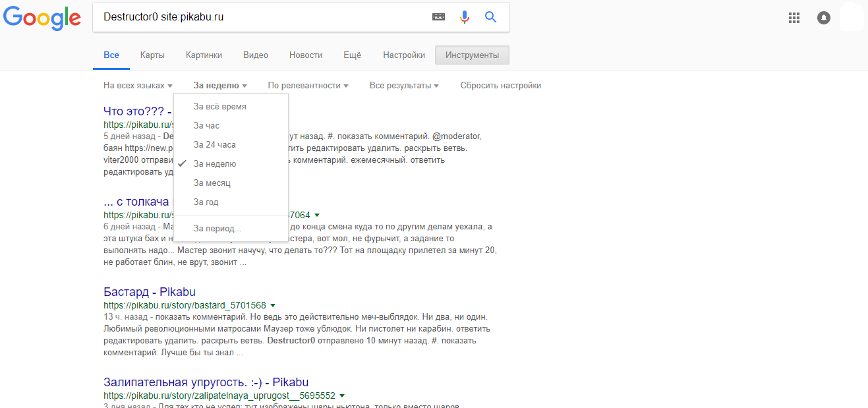
Task: Open the on-screen keyboard icon
Action: click(438, 17)
